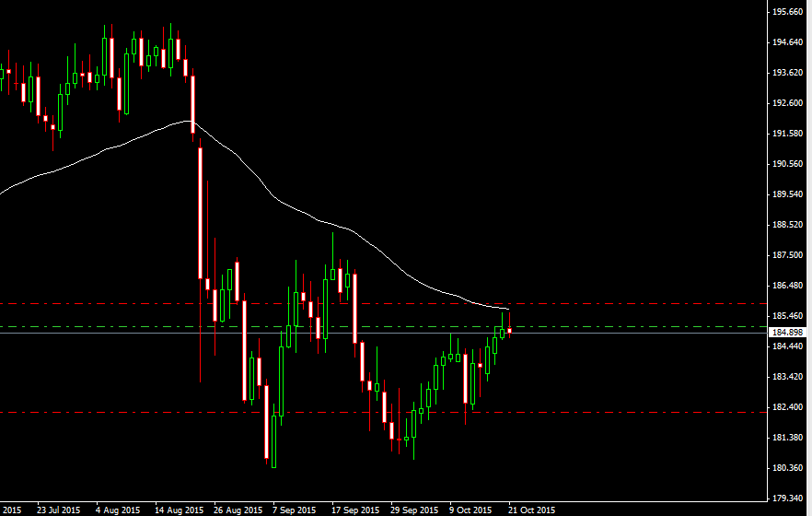Click the 17 Sep 2015 date label
This screenshot has height=516, width=812.
[x=355, y=510]
